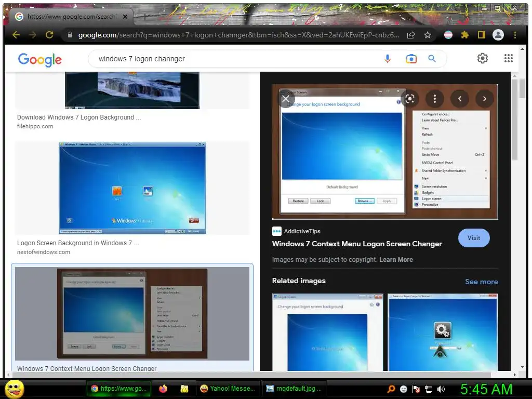
Task: Open the round striped extension icon
Action: click(448, 35)
